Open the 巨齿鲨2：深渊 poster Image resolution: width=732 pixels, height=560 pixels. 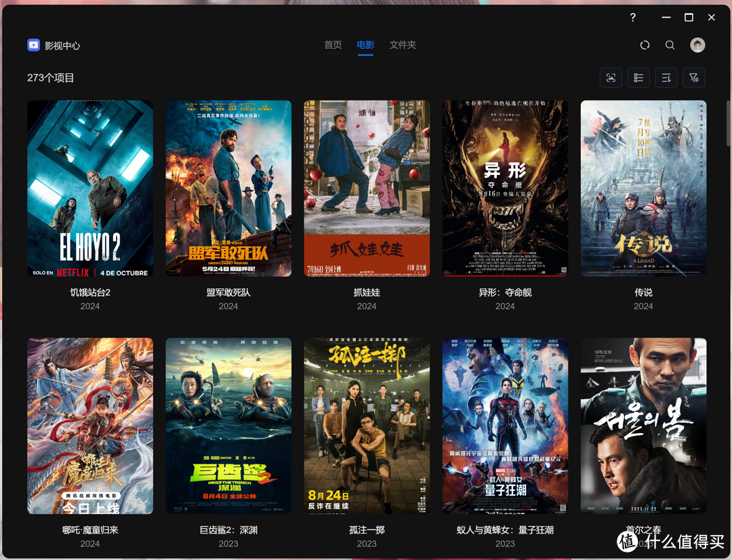point(228,426)
